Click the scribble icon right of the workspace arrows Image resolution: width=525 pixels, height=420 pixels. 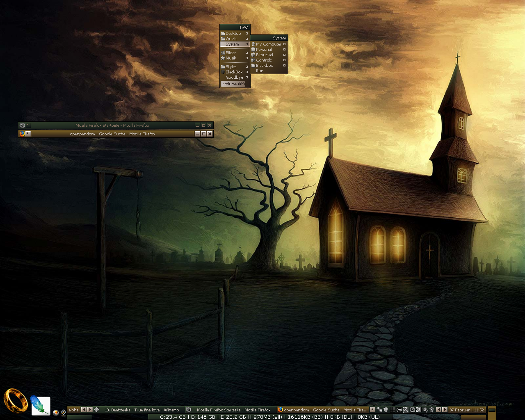[x=97, y=410]
